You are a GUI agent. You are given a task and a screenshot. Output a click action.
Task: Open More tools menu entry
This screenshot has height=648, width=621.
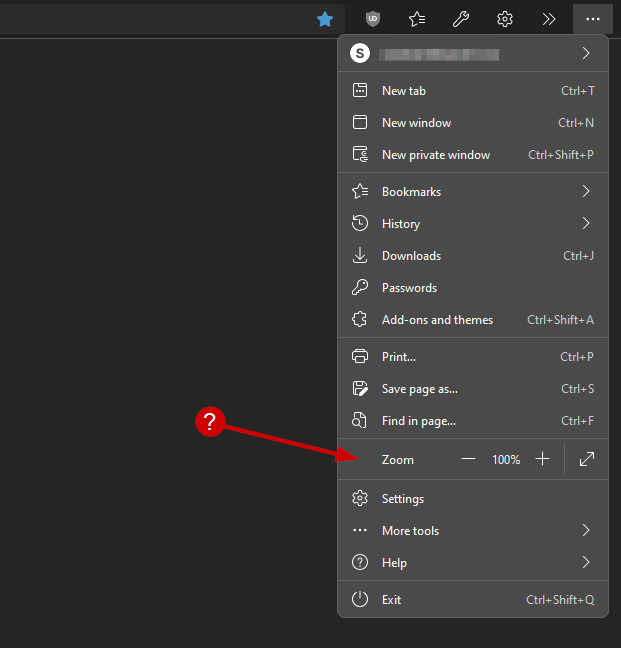point(473,531)
